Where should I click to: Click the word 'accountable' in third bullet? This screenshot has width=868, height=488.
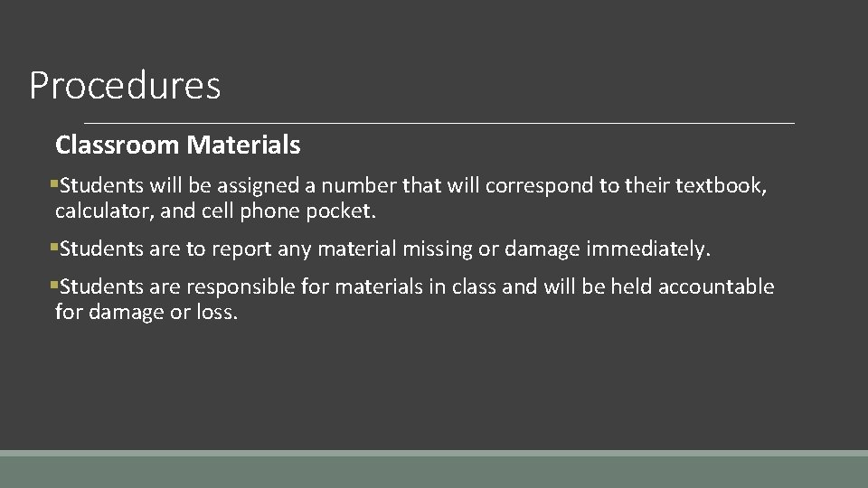click(x=716, y=286)
